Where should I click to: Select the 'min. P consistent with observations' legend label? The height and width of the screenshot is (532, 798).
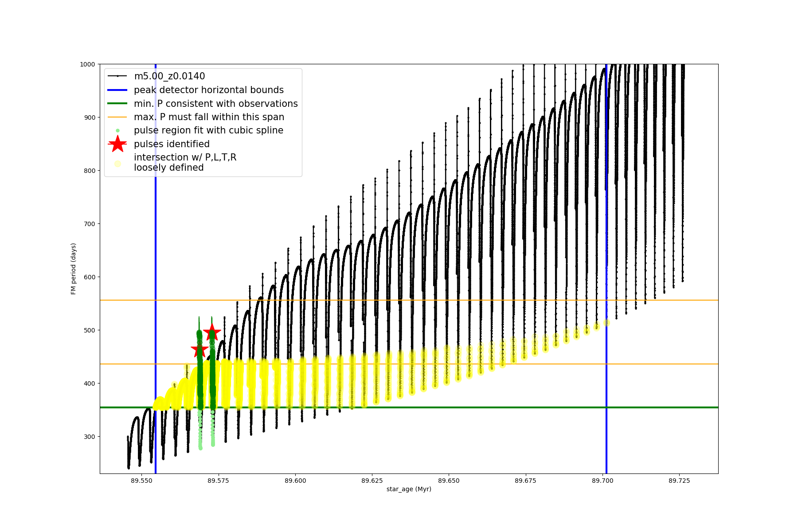pyautogui.click(x=216, y=104)
